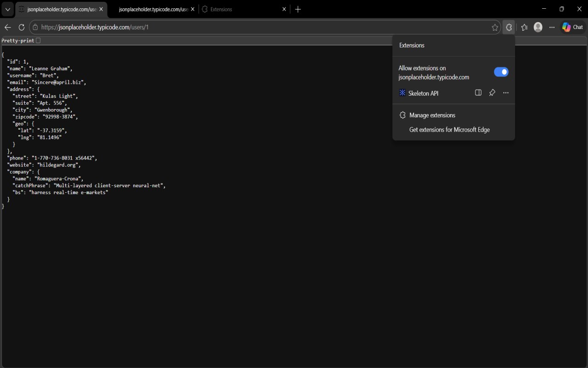
Task: View site information lock icon
Action: click(35, 27)
